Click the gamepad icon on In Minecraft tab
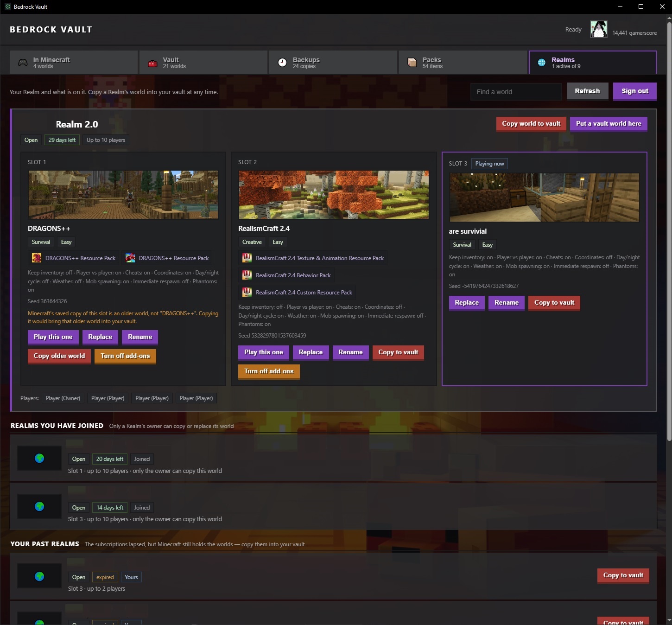Image resolution: width=672 pixels, height=625 pixels. (22, 63)
